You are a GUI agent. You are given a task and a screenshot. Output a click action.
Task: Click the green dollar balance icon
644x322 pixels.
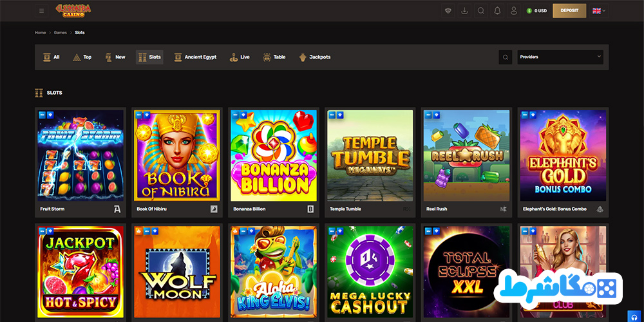[x=529, y=11]
